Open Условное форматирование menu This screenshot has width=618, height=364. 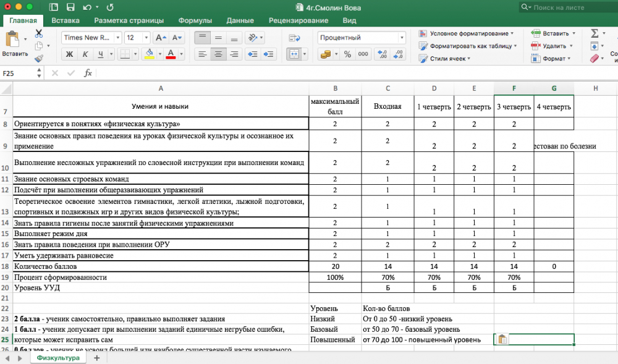[466, 33]
